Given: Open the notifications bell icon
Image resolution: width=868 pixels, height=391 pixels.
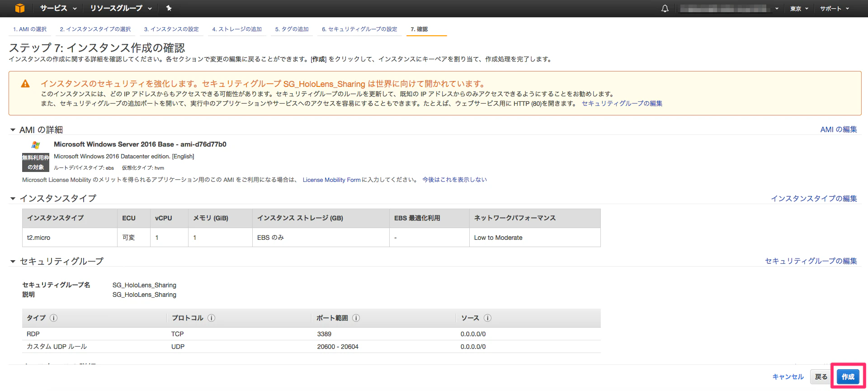Looking at the screenshot, I should 665,9.
